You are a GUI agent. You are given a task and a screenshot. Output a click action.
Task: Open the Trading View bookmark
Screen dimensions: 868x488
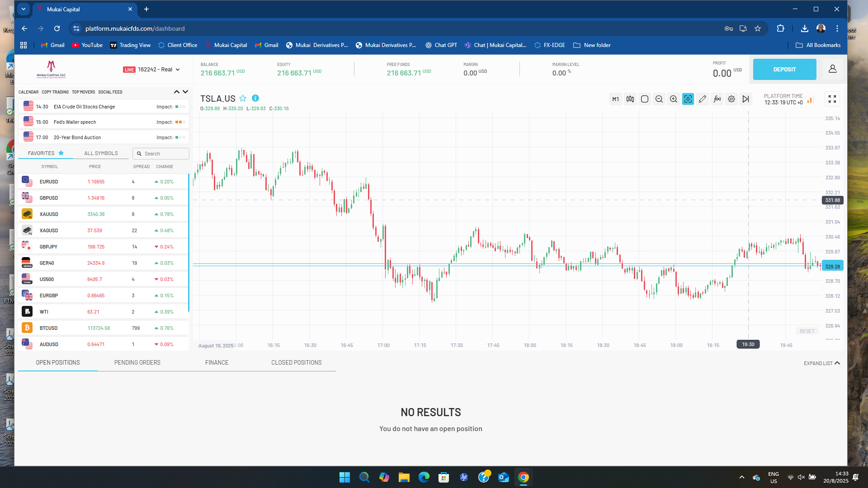pos(130,45)
